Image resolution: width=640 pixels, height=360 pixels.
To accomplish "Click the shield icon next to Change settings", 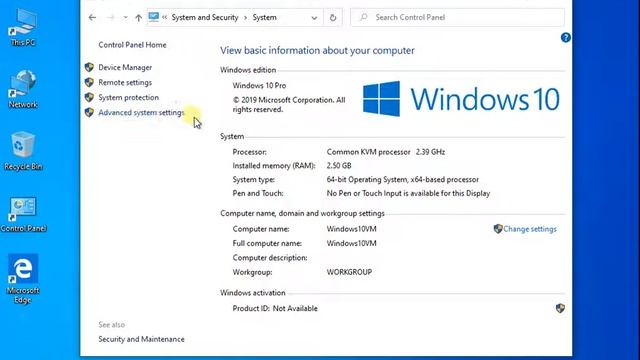I will (x=498, y=229).
